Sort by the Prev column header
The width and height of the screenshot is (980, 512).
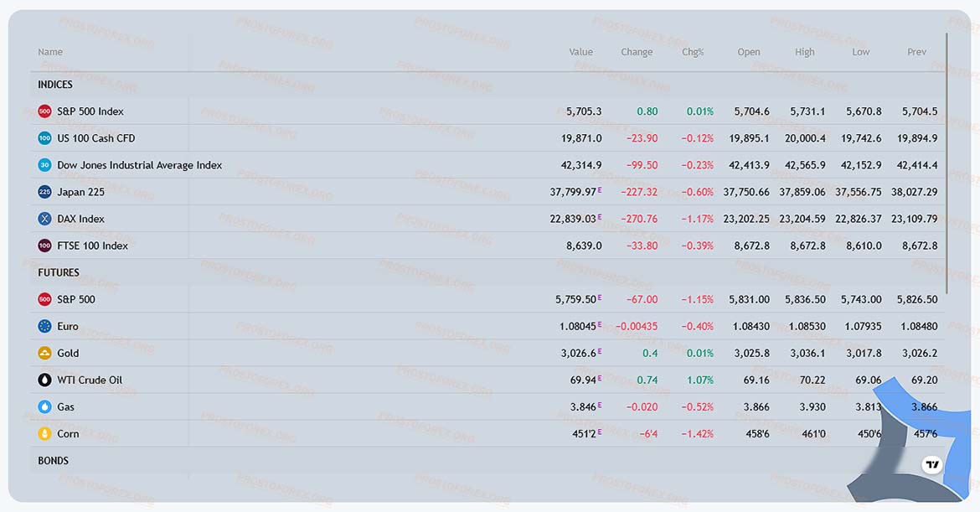point(917,52)
